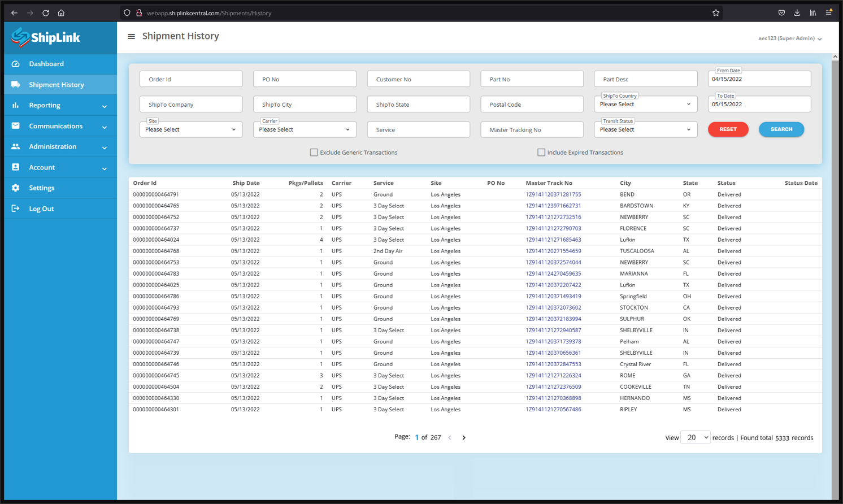
Task: Click the Dashboard gauge icon in sidebar
Action: point(16,64)
